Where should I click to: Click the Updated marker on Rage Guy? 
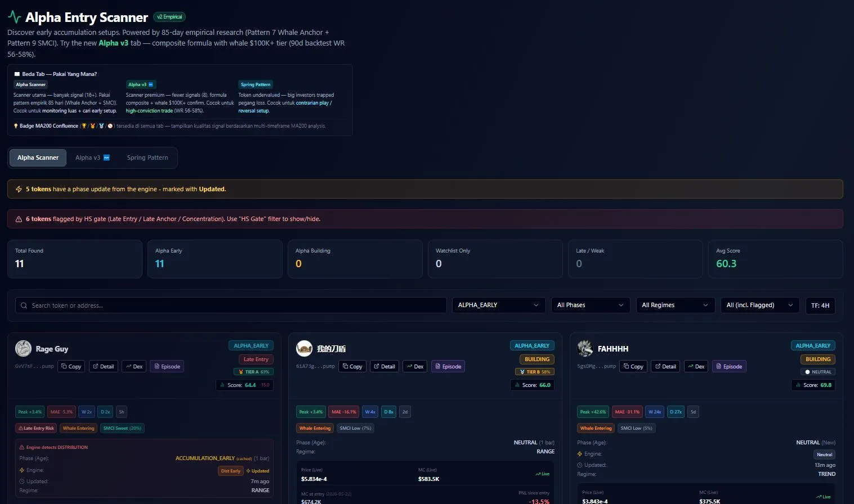tap(258, 471)
